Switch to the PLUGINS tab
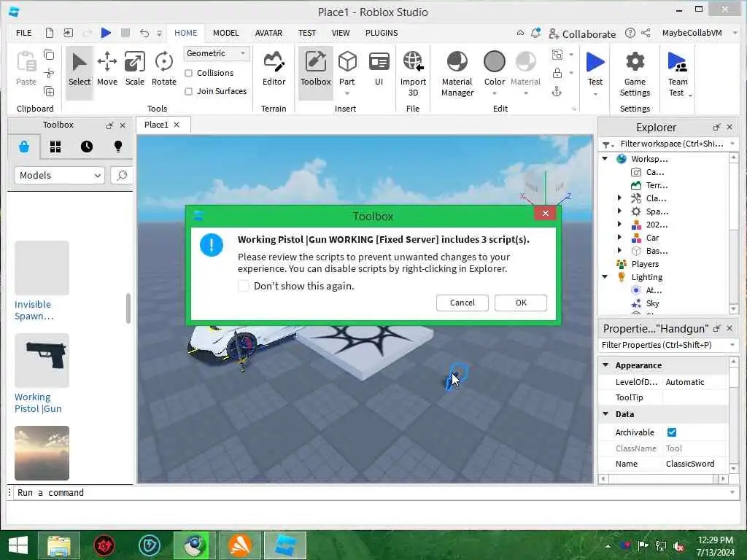The width and height of the screenshot is (747, 560). 382,33
